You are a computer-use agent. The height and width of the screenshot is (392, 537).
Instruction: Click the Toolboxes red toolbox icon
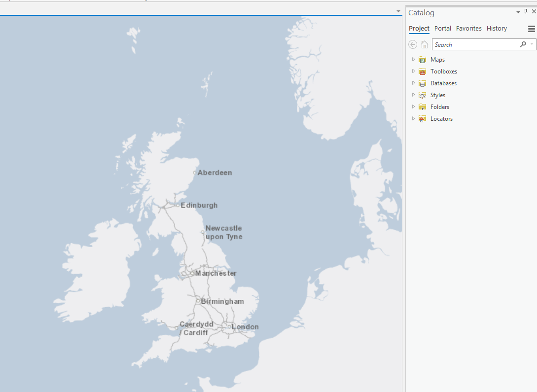[423, 71]
